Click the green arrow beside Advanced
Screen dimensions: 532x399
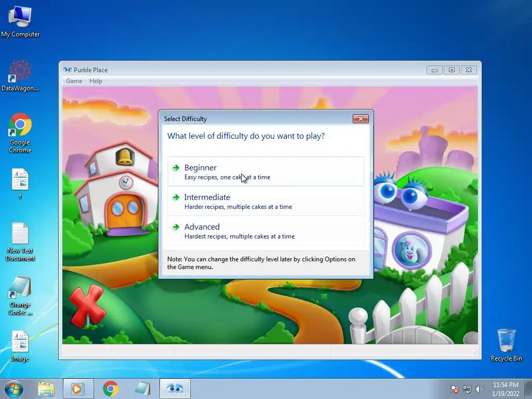176,227
